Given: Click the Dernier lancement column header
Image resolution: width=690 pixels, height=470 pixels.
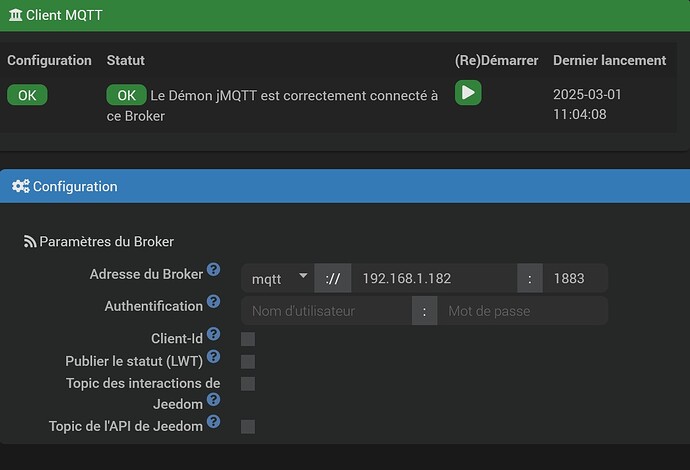Looking at the screenshot, I should 609,60.
